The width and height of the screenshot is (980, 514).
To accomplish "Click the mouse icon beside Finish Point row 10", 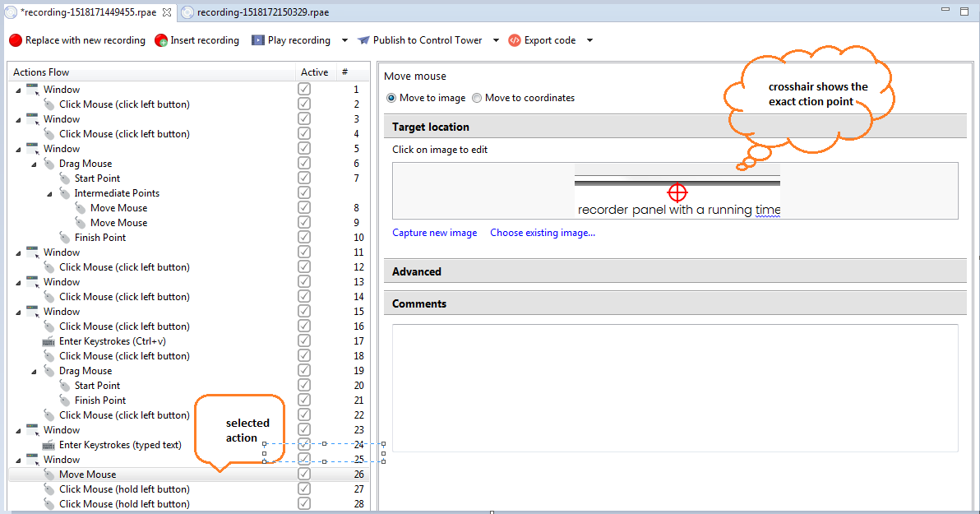I will tap(64, 237).
